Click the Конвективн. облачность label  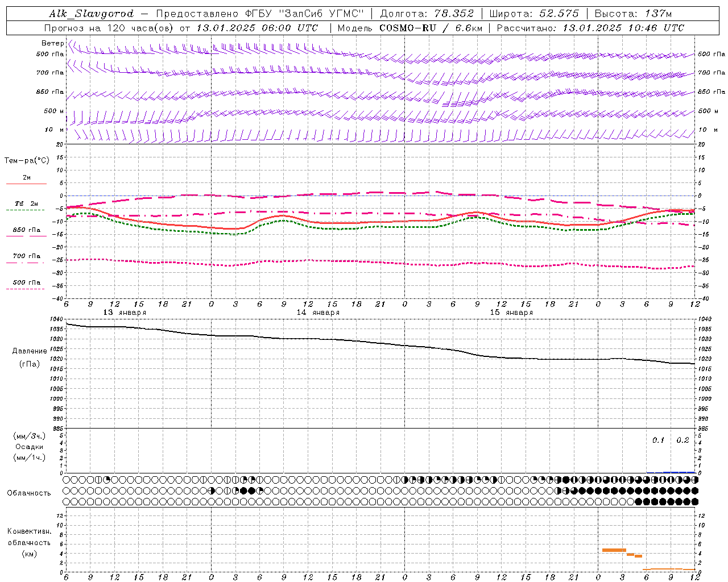click(29, 537)
